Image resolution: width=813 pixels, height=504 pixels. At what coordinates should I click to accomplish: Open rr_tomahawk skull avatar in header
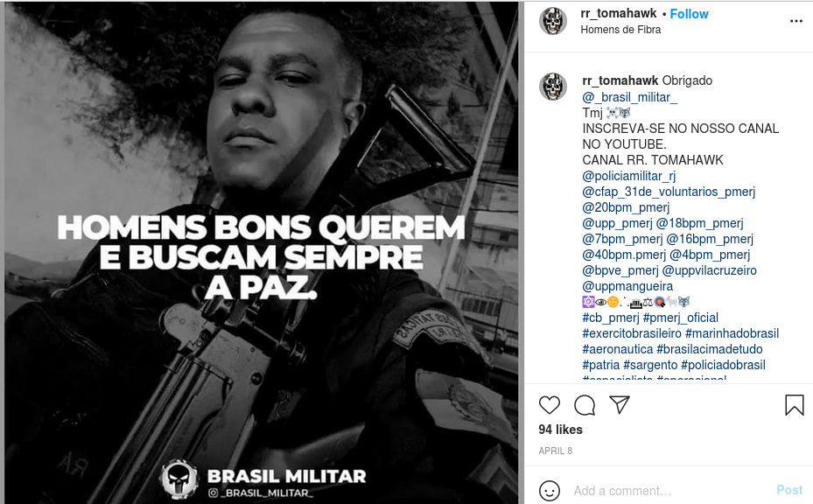(x=553, y=21)
